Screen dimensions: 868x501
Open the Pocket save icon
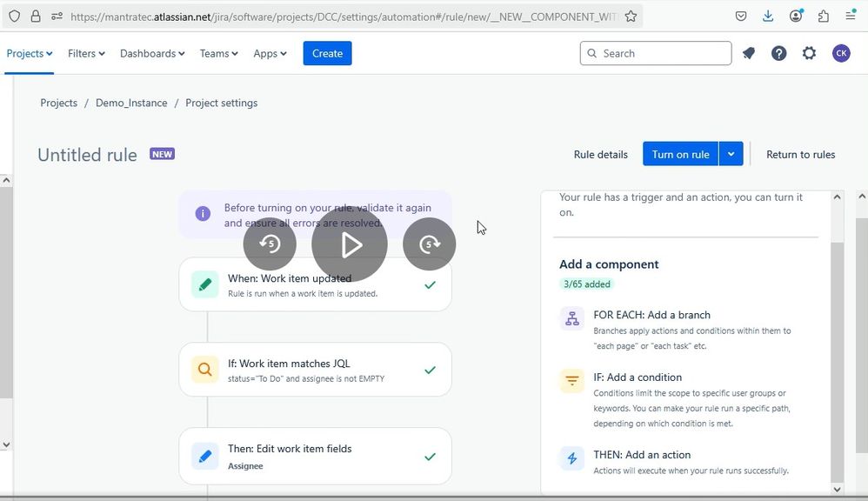[741, 16]
